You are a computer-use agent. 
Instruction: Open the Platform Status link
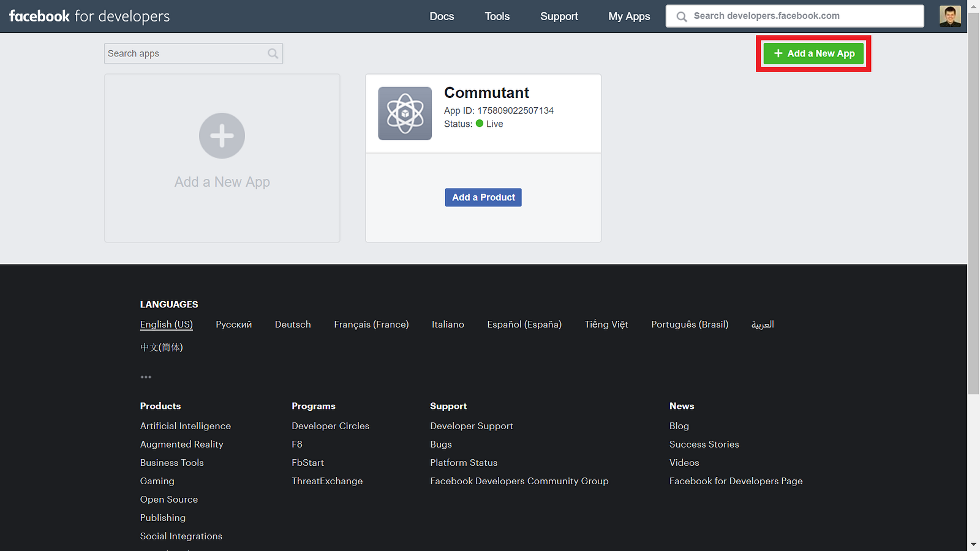464,463
